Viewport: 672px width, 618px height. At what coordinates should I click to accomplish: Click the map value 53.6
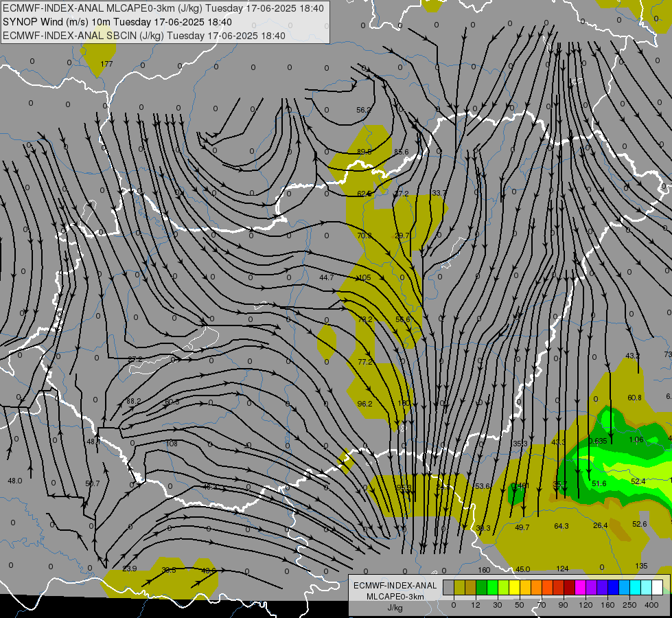tap(483, 486)
